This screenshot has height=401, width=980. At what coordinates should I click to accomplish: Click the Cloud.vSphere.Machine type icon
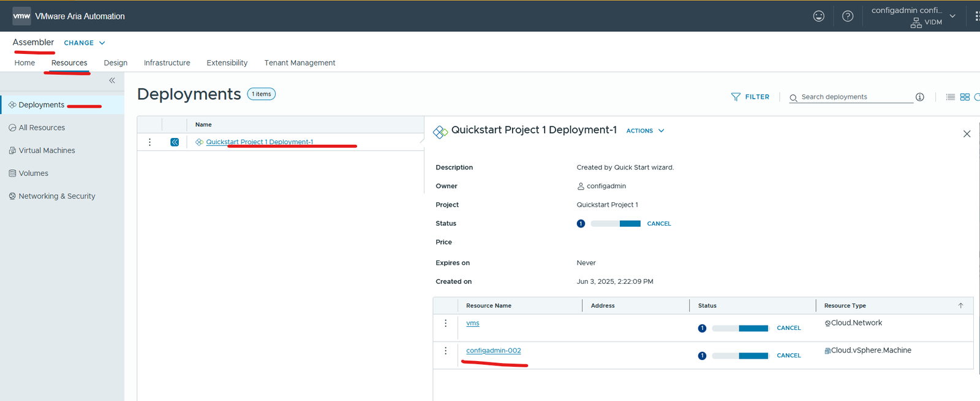[x=827, y=351]
